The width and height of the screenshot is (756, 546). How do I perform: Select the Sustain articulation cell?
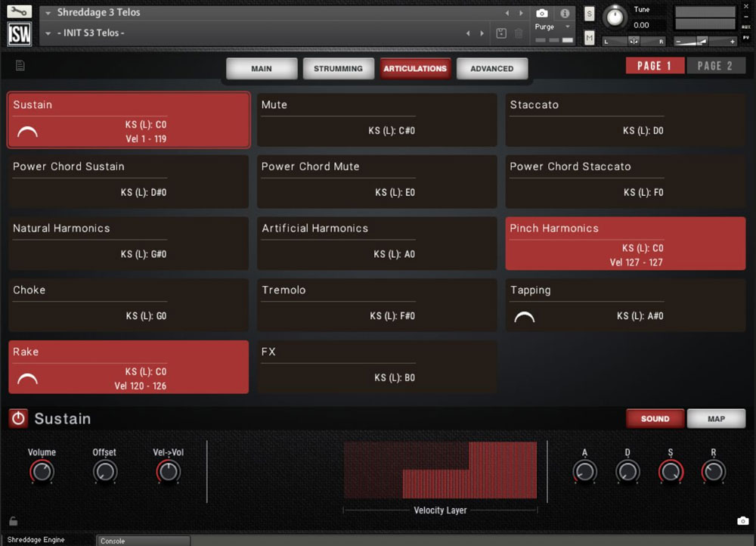(x=129, y=120)
